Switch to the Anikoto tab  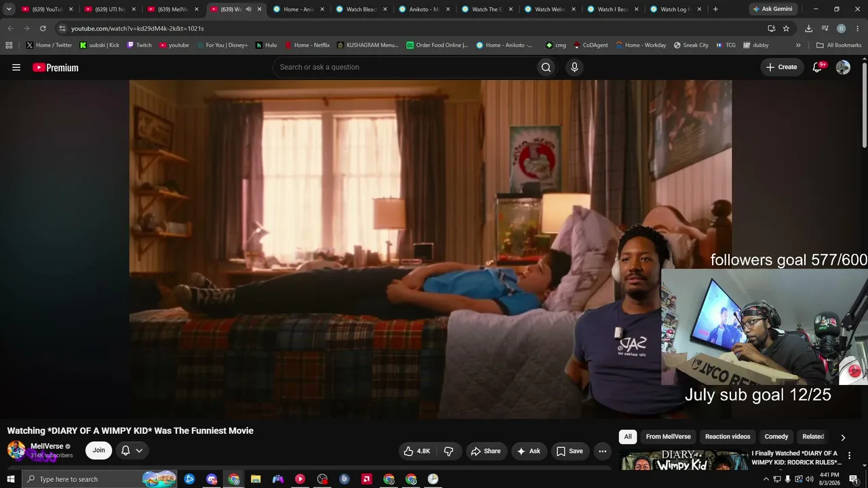coord(425,9)
